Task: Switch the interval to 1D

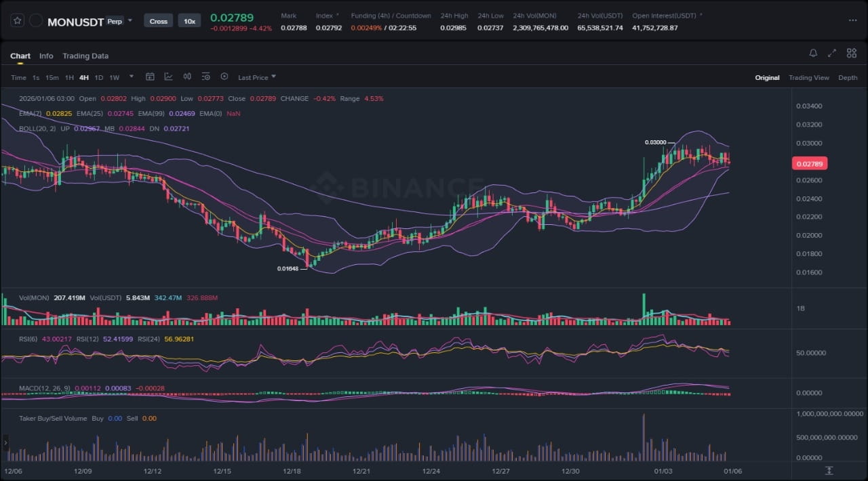Action: (x=99, y=78)
